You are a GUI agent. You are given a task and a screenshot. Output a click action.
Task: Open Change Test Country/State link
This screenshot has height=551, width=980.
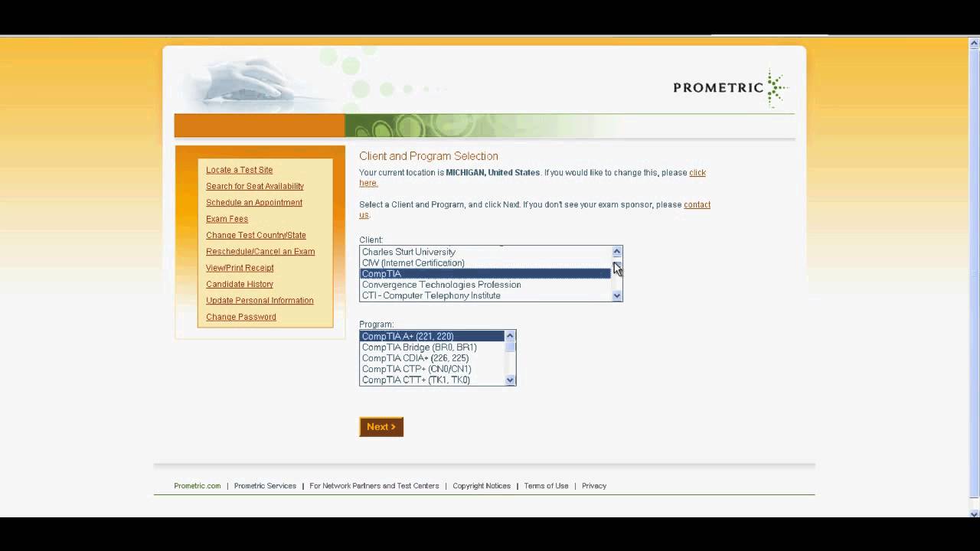pyautogui.click(x=256, y=235)
